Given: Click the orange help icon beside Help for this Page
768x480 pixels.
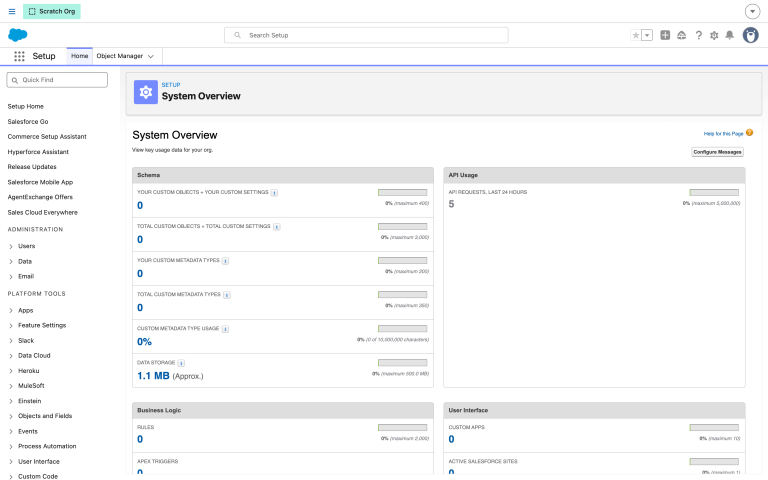Looking at the screenshot, I should (749, 133).
